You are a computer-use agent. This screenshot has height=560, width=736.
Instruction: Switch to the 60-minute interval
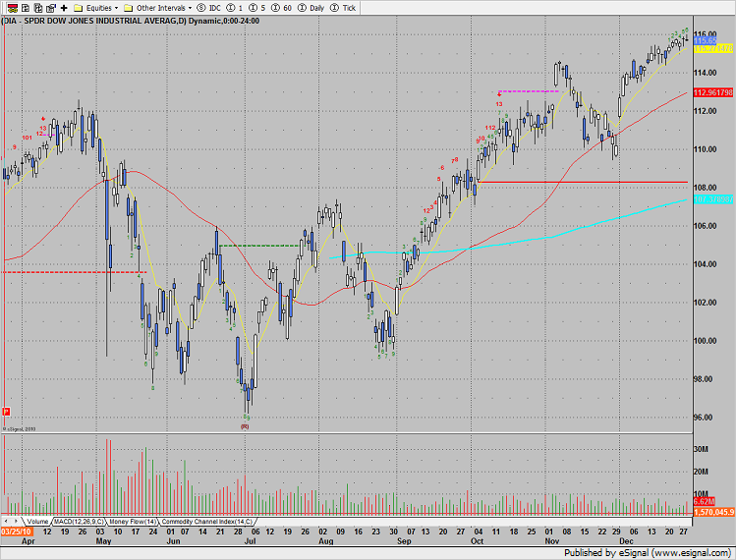point(282,8)
